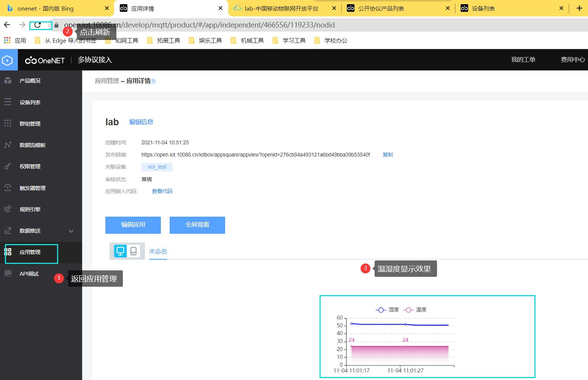Switch to mobile preview mode
The image size is (588, 380).
tap(133, 251)
